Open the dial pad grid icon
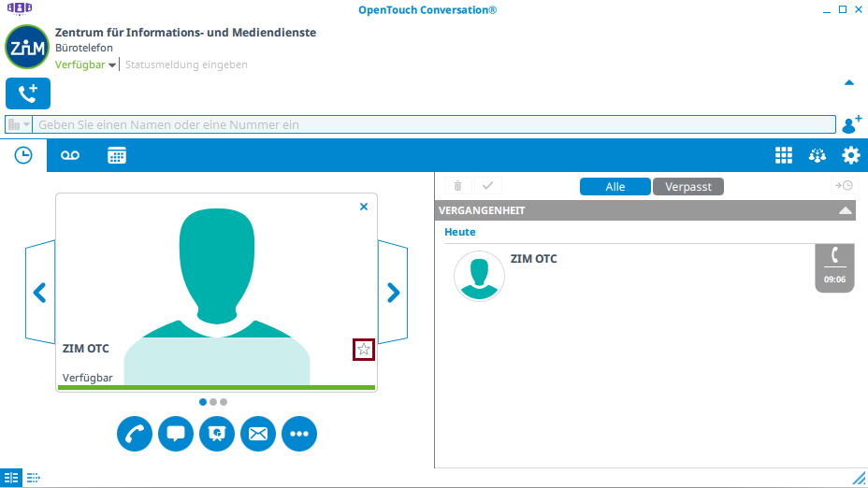Viewport: 868px width, 488px height. coord(784,156)
